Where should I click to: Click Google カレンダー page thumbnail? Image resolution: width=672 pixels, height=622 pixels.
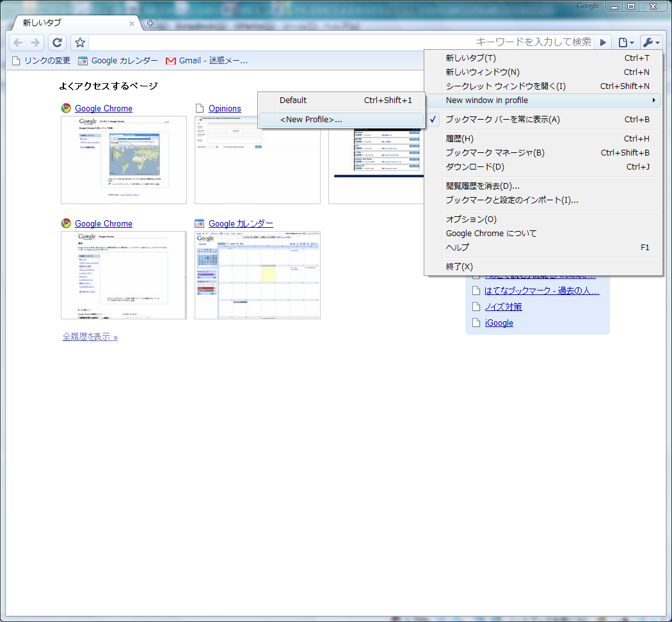pos(257,275)
